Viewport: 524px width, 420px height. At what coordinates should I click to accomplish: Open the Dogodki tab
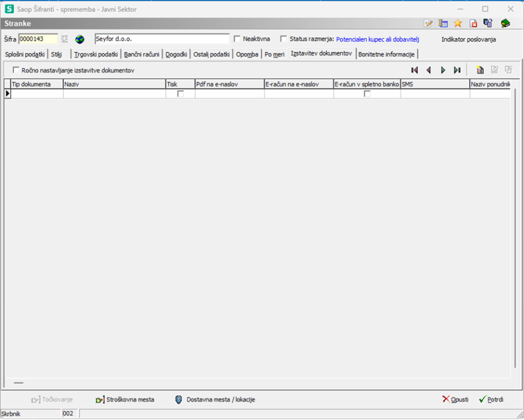pyautogui.click(x=176, y=54)
